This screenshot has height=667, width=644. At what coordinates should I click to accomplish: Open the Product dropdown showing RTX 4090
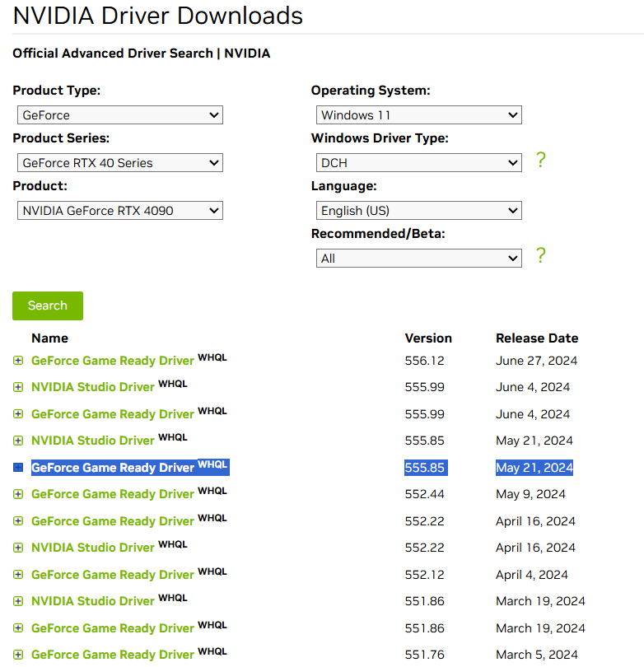coord(120,211)
